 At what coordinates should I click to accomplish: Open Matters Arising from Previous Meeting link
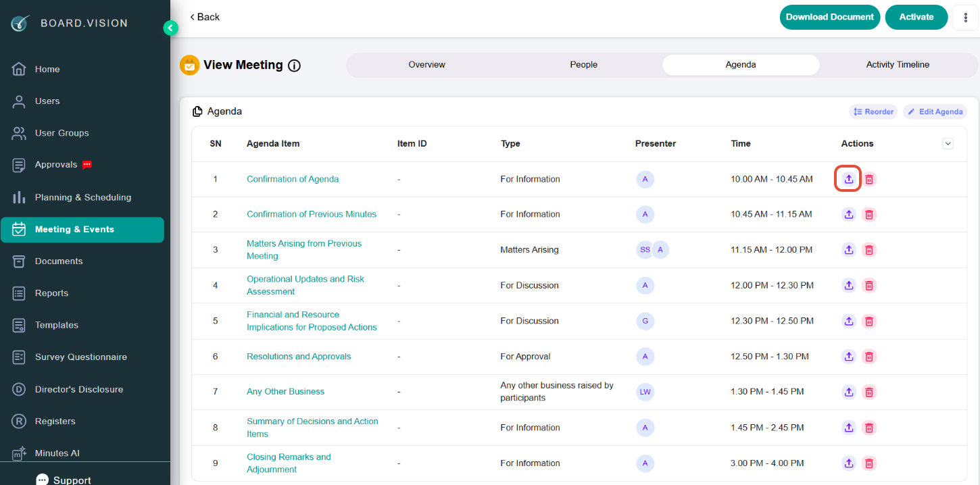pyautogui.click(x=304, y=250)
